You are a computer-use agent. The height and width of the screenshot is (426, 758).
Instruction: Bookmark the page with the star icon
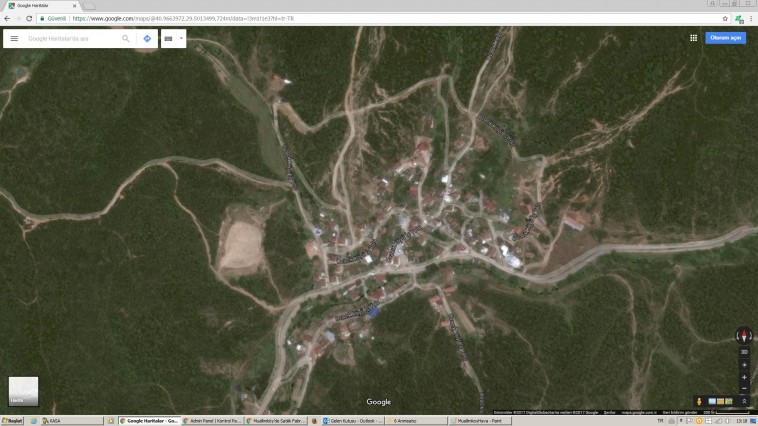click(x=725, y=18)
